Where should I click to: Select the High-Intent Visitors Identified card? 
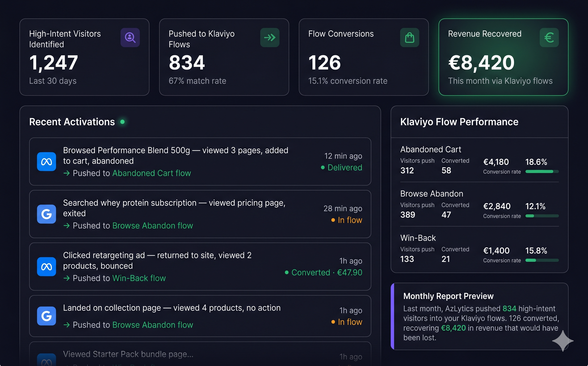coord(84,57)
